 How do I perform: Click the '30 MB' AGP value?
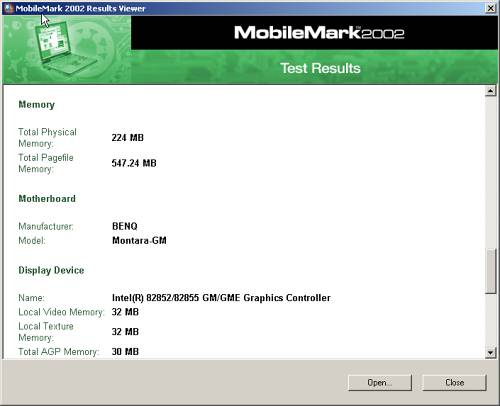tap(125, 352)
